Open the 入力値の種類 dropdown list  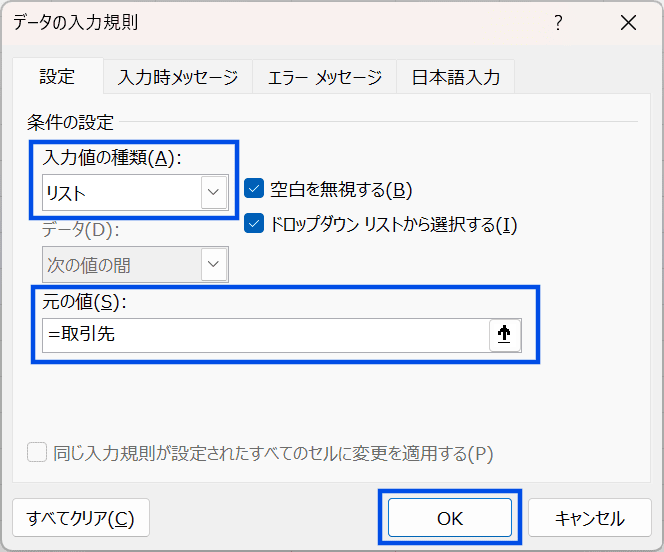point(212,192)
